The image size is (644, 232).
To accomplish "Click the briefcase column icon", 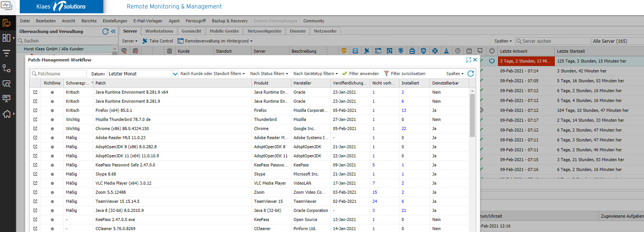I will coord(412,51).
